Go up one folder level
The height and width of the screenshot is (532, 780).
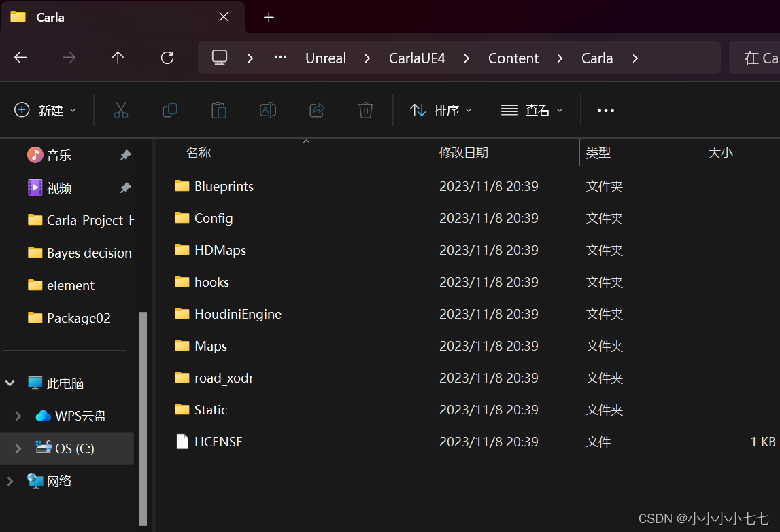click(x=118, y=58)
